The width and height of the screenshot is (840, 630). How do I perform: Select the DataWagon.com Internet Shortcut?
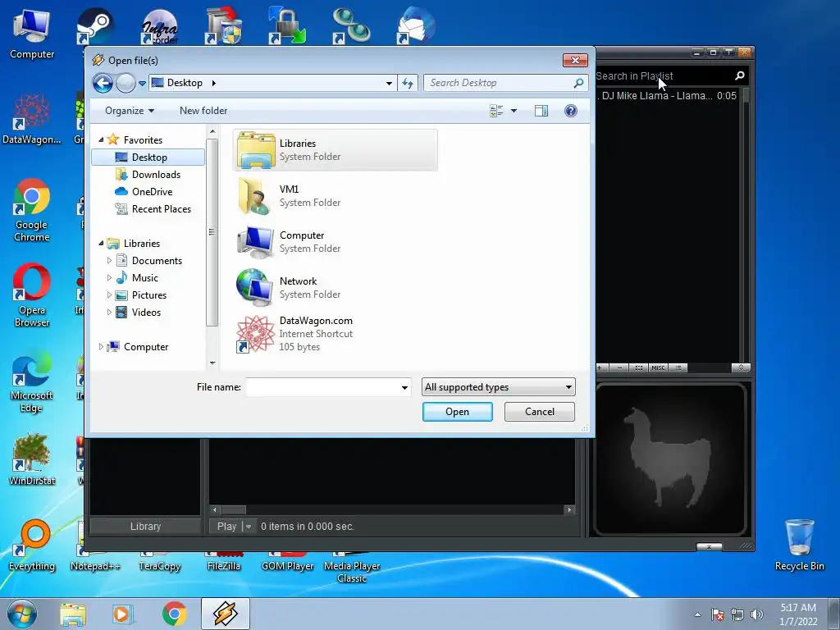[336, 334]
